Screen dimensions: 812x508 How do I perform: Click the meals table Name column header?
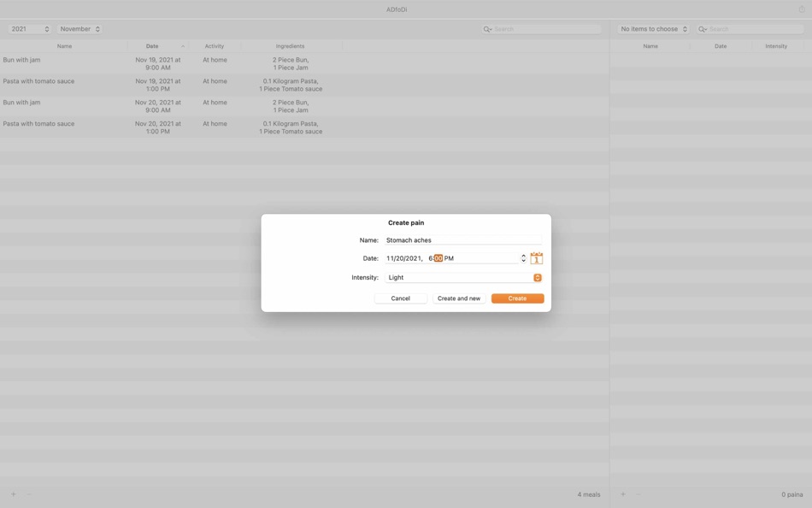point(64,46)
